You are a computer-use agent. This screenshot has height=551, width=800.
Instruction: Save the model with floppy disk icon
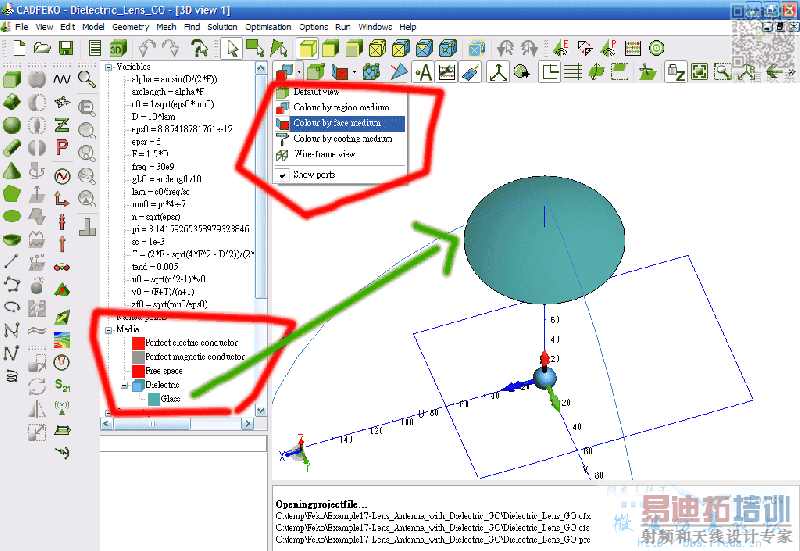pos(66,48)
